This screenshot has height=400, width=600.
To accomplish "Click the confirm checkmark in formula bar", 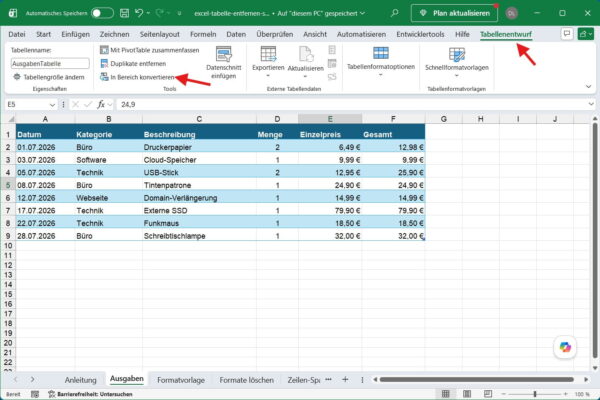I will coord(88,104).
